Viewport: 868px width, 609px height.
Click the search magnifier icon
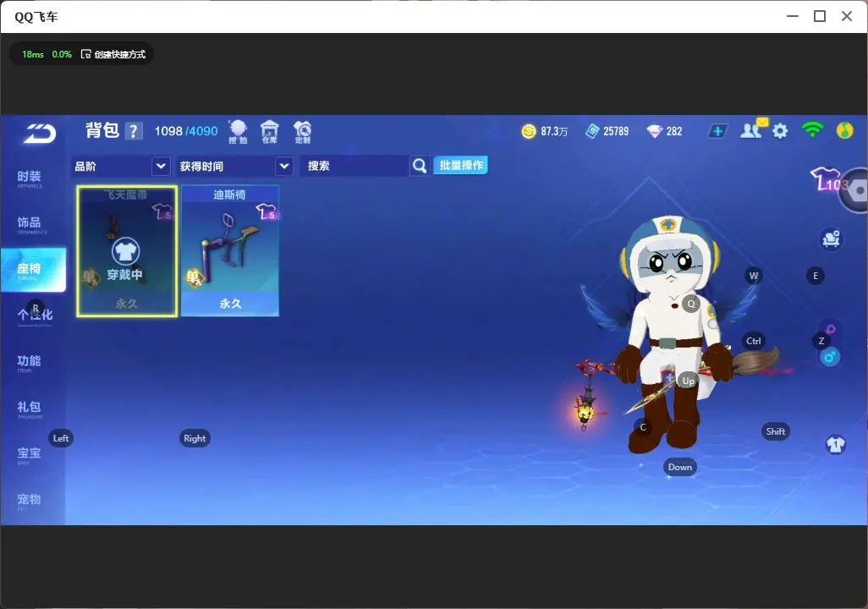tap(420, 166)
